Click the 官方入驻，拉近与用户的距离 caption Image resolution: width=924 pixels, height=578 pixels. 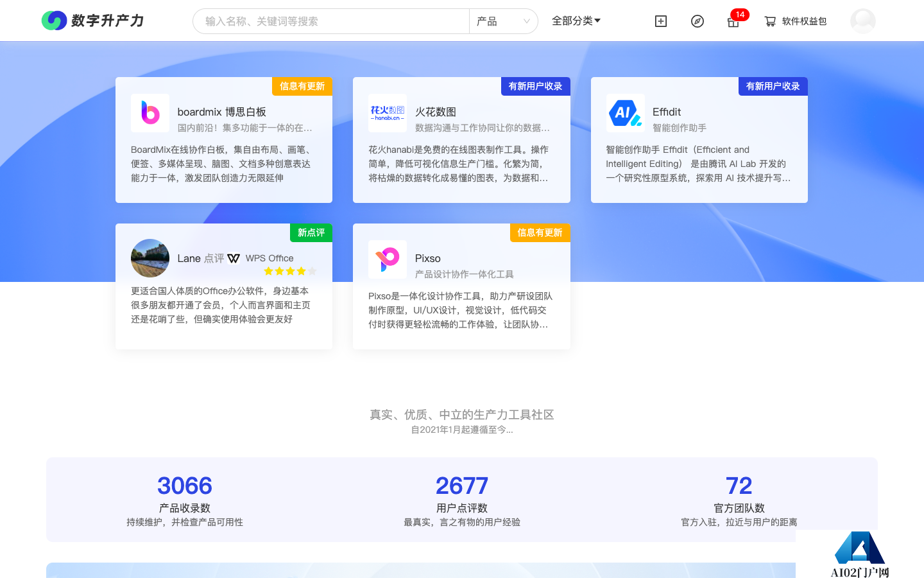pyautogui.click(x=739, y=522)
